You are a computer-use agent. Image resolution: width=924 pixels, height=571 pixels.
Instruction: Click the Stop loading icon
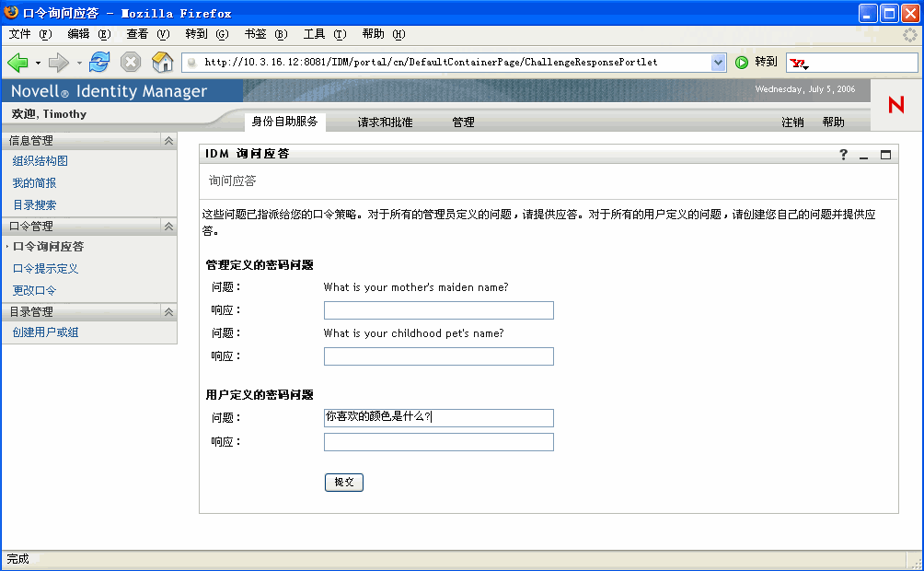click(131, 62)
